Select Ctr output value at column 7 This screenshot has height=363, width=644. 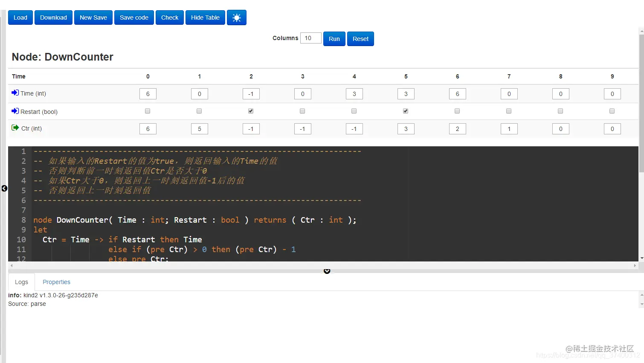coord(509,129)
